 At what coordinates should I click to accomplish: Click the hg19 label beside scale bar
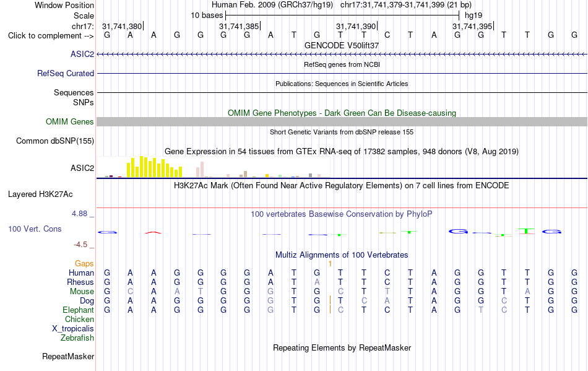click(x=473, y=15)
